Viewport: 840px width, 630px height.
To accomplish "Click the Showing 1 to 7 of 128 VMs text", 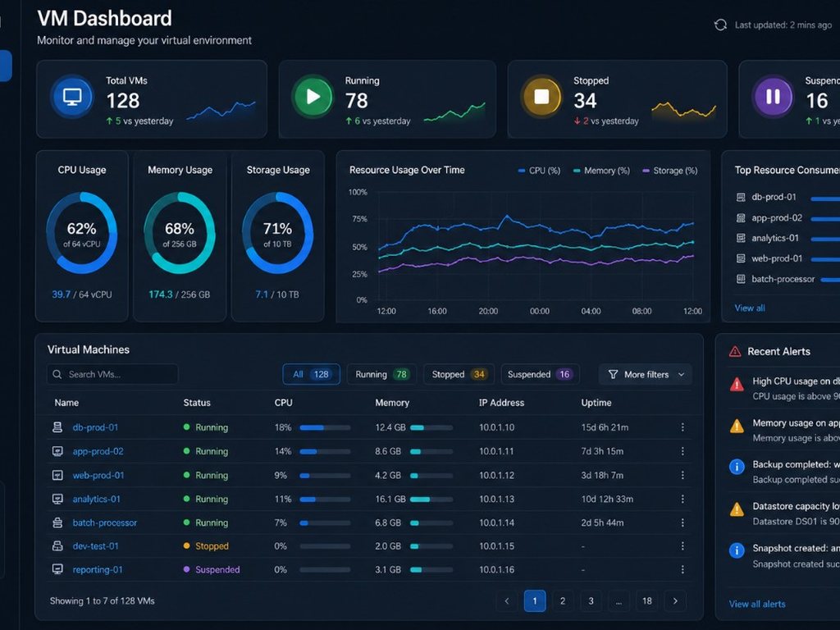I will click(x=103, y=601).
